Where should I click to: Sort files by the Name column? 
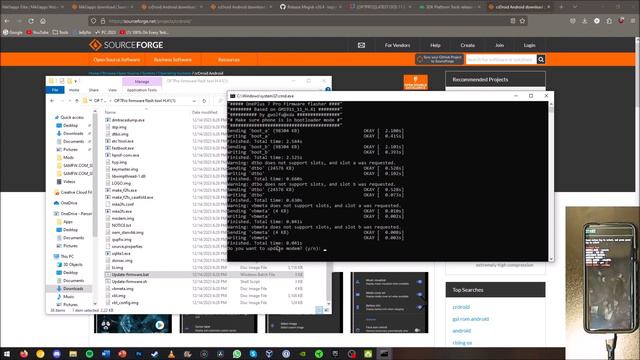(x=110, y=112)
